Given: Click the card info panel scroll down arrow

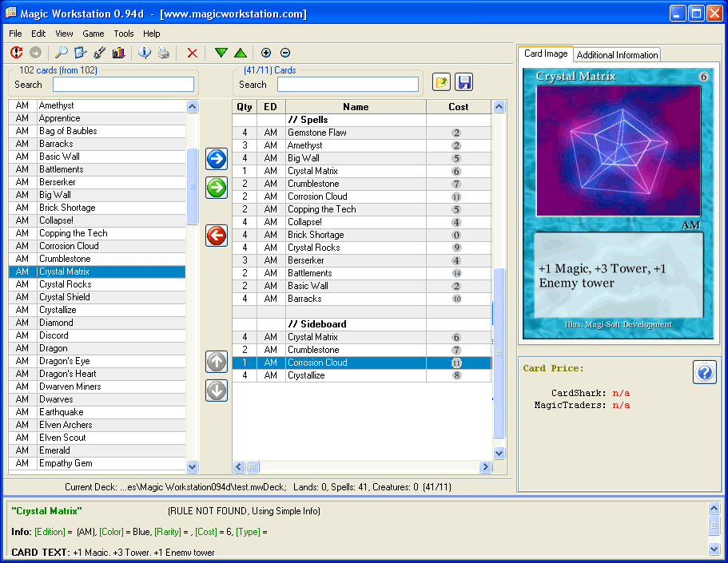Looking at the screenshot, I should pyautogui.click(x=714, y=549).
